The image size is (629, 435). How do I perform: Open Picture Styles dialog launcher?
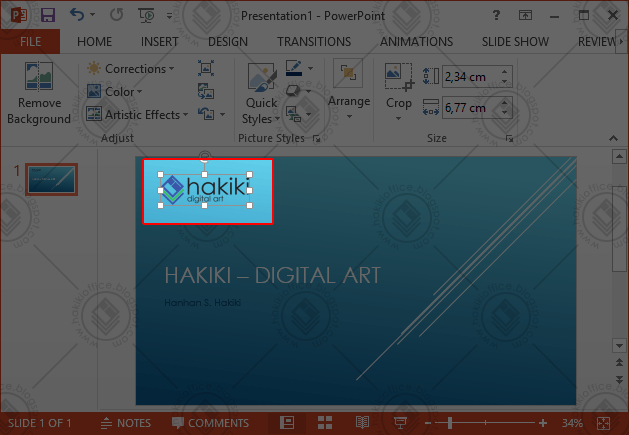(x=317, y=139)
